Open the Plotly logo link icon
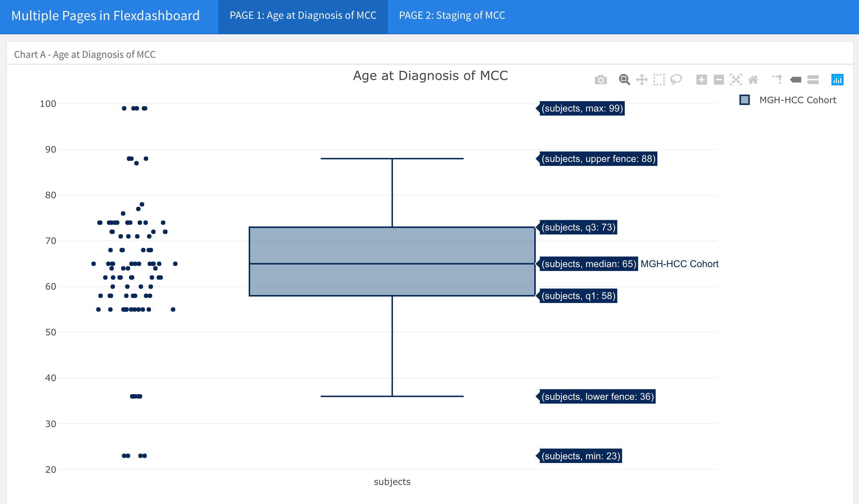 (x=837, y=80)
